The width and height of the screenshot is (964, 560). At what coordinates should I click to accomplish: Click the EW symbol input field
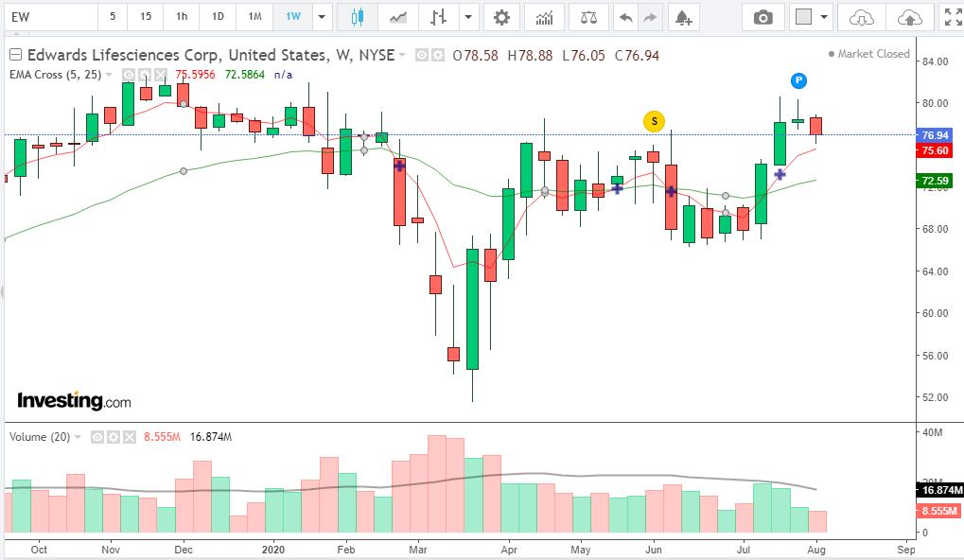pyautogui.click(x=52, y=17)
